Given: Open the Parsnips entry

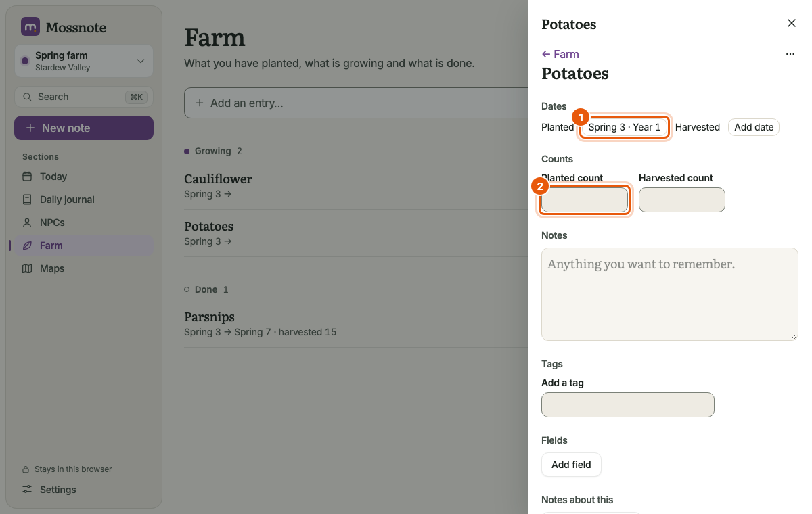Looking at the screenshot, I should coord(356,324).
